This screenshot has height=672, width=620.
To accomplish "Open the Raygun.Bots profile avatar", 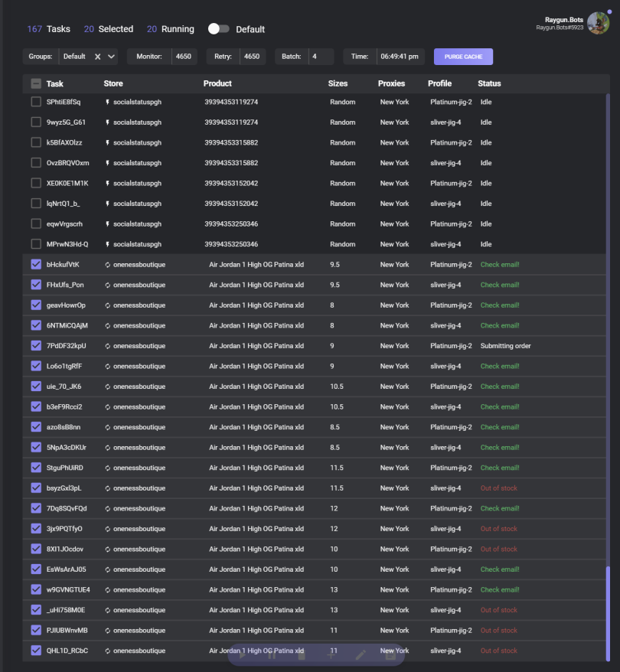I will (598, 23).
